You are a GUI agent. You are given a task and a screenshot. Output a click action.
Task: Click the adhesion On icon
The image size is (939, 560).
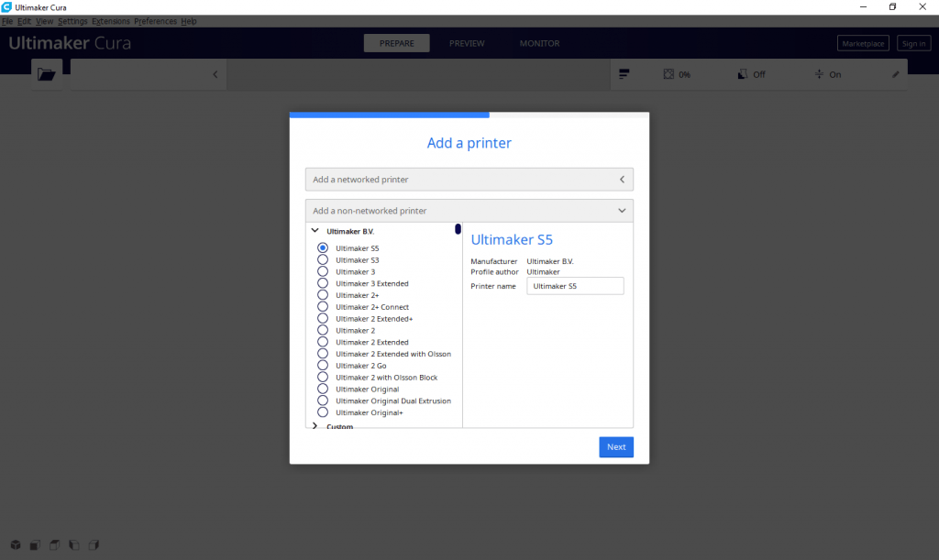819,74
